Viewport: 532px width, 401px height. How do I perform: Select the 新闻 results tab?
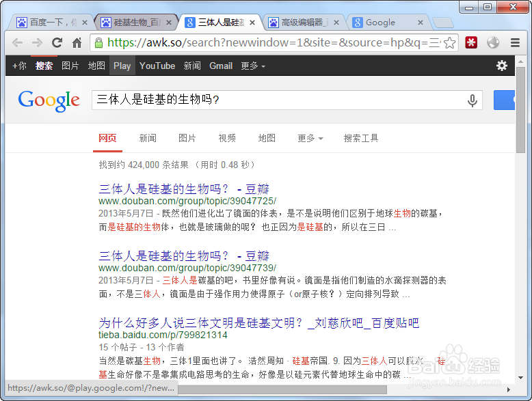point(148,138)
